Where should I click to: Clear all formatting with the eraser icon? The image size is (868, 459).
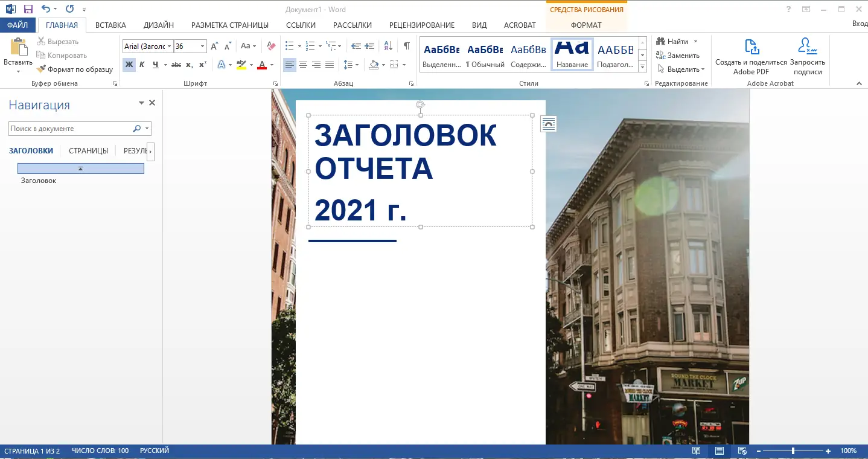click(271, 46)
